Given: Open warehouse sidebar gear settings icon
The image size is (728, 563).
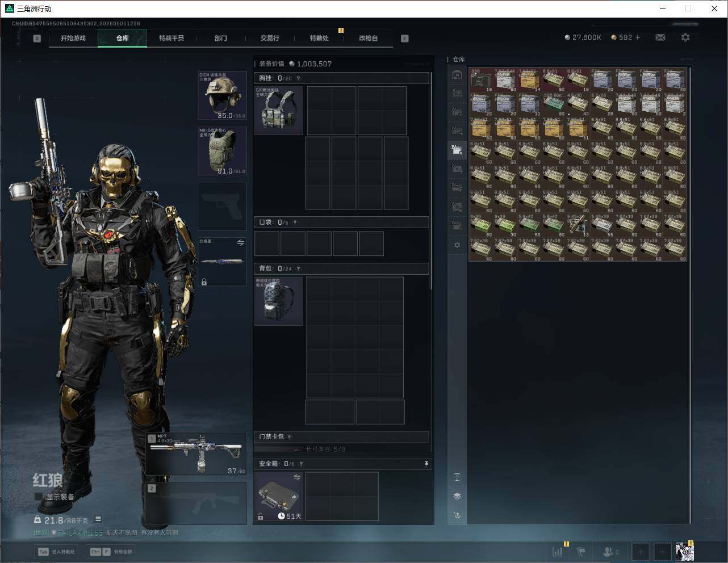Looking at the screenshot, I should (x=457, y=245).
